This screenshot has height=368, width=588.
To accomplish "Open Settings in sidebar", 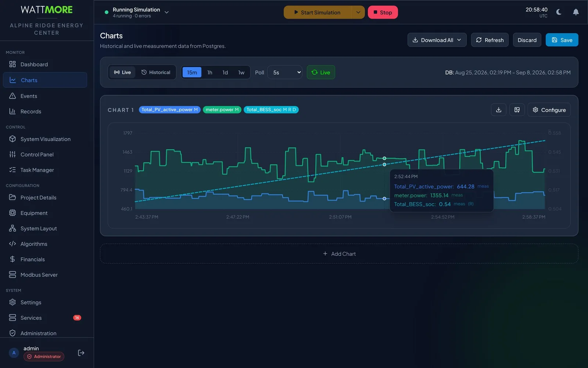I will pos(45,302).
